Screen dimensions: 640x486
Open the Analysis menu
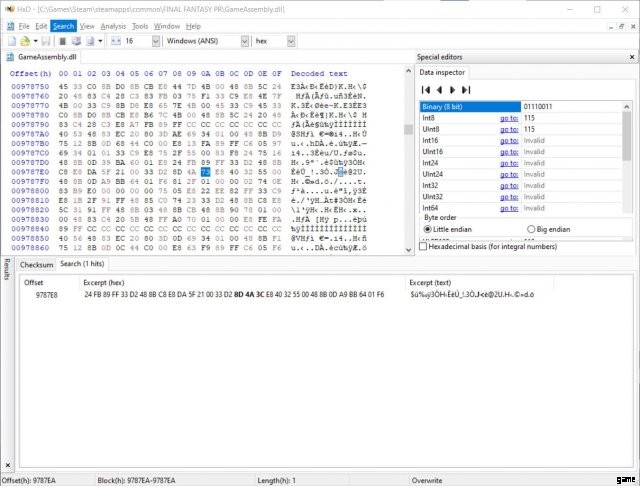(113, 25)
